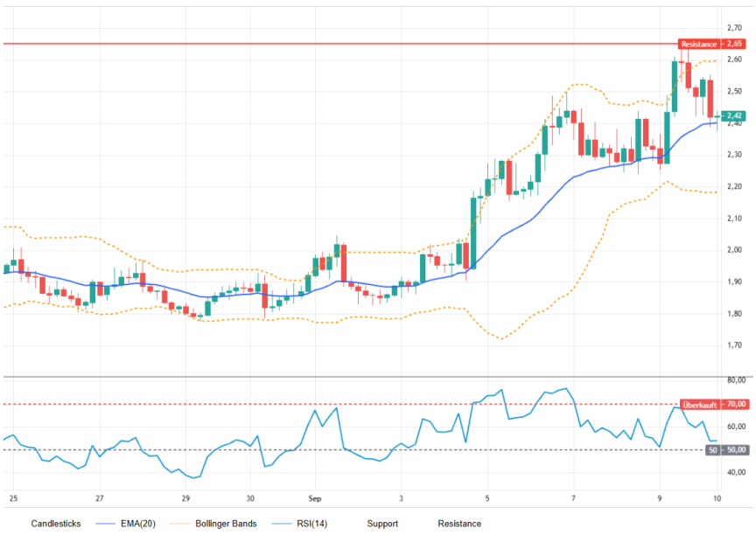Click the 1,70 price axis label
Viewport: 756px width, 542px height.
coord(735,345)
